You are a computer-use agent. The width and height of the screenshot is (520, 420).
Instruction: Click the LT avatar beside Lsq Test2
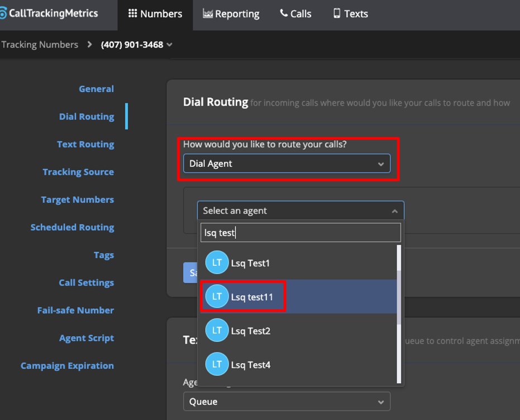(217, 331)
